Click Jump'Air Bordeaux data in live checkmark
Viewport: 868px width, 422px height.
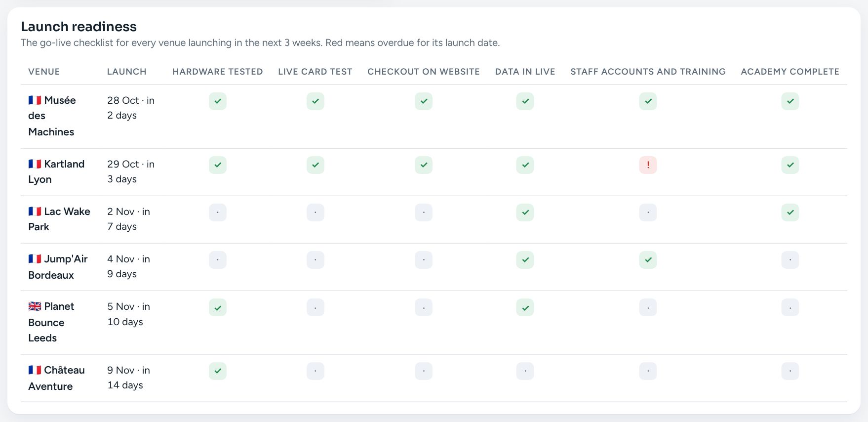pyautogui.click(x=525, y=260)
